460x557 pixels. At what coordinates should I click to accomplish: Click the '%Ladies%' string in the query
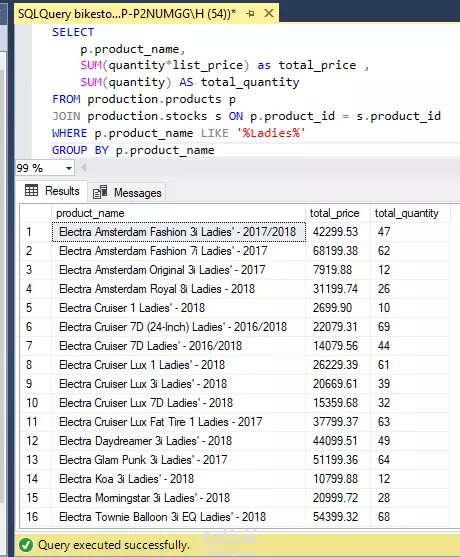pos(271,133)
